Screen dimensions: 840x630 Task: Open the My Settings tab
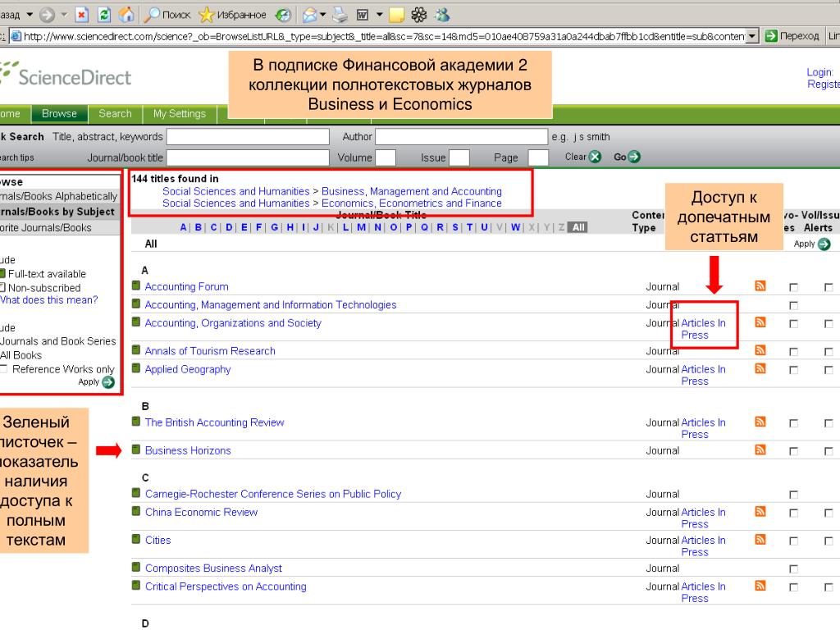pos(180,113)
